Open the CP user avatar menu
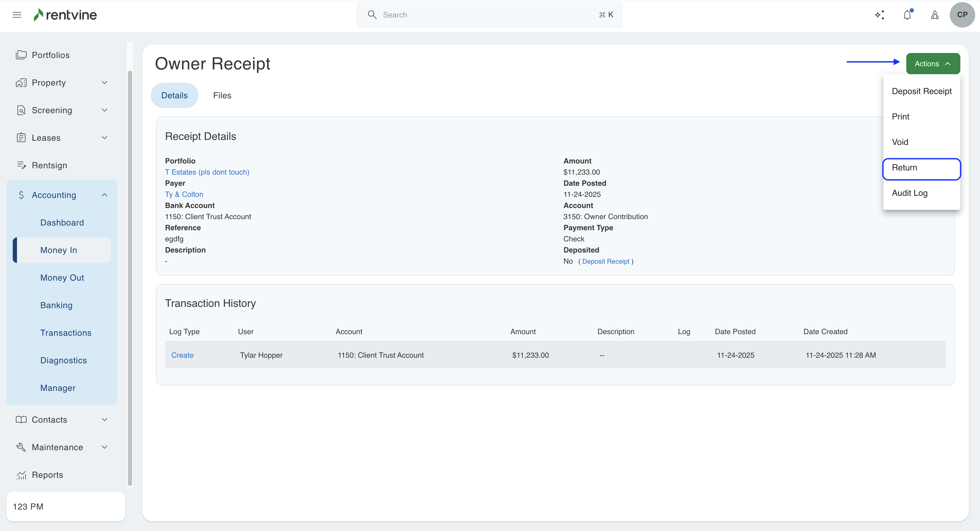Screen dimensions: 980x531 [962, 15]
